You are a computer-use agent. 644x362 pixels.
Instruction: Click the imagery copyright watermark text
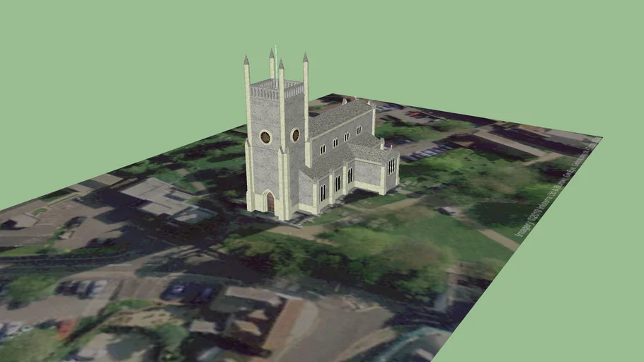click(556, 189)
